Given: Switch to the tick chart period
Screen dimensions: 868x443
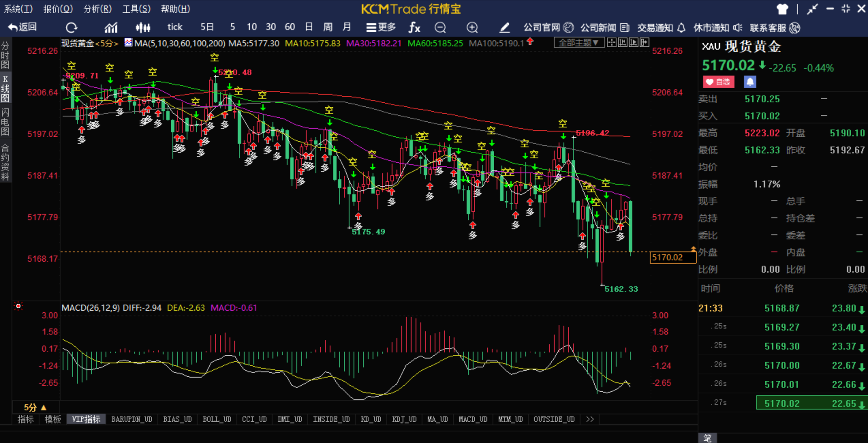Looking at the screenshot, I should pyautogui.click(x=175, y=27).
